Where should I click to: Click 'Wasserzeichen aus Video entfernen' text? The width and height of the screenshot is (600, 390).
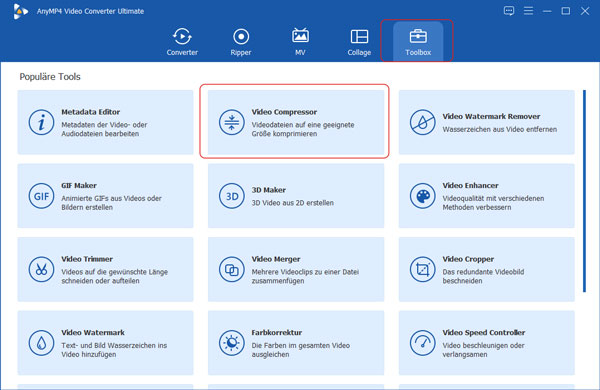(499, 129)
